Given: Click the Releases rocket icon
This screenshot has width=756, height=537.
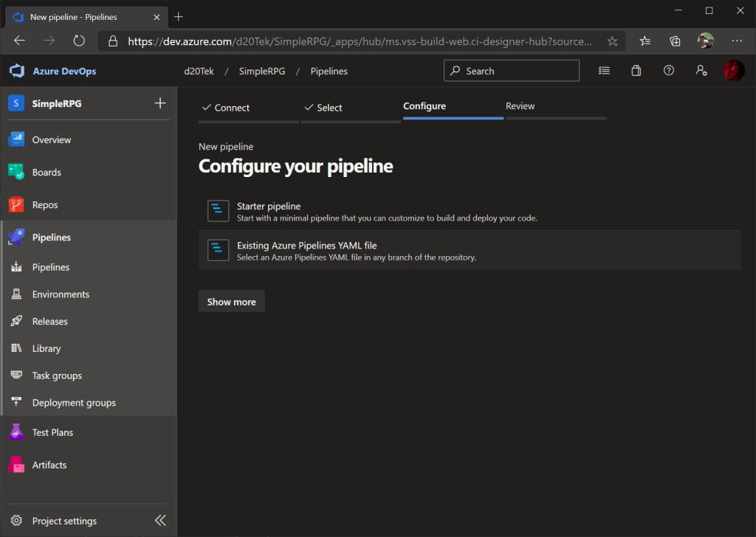Looking at the screenshot, I should point(16,322).
